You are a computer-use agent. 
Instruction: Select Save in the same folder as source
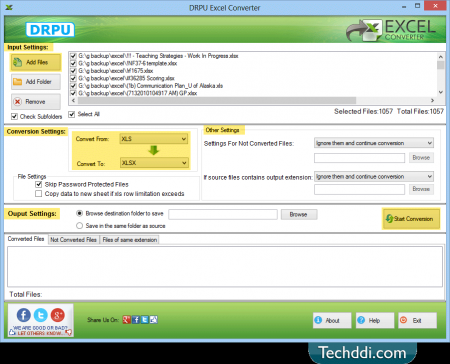click(x=79, y=226)
